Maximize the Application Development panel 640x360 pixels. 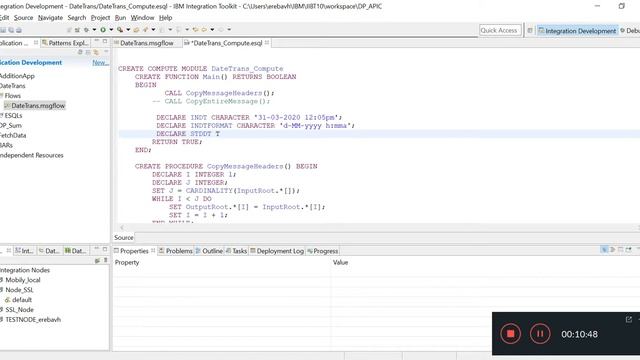(105, 41)
